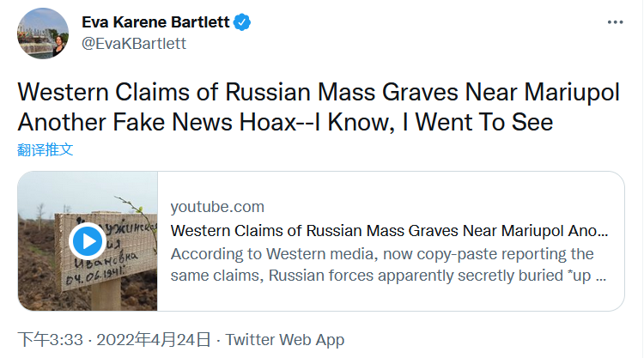This screenshot has width=644, height=358.
Task: Click the youtube.com domain label
Action: point(217,207)
